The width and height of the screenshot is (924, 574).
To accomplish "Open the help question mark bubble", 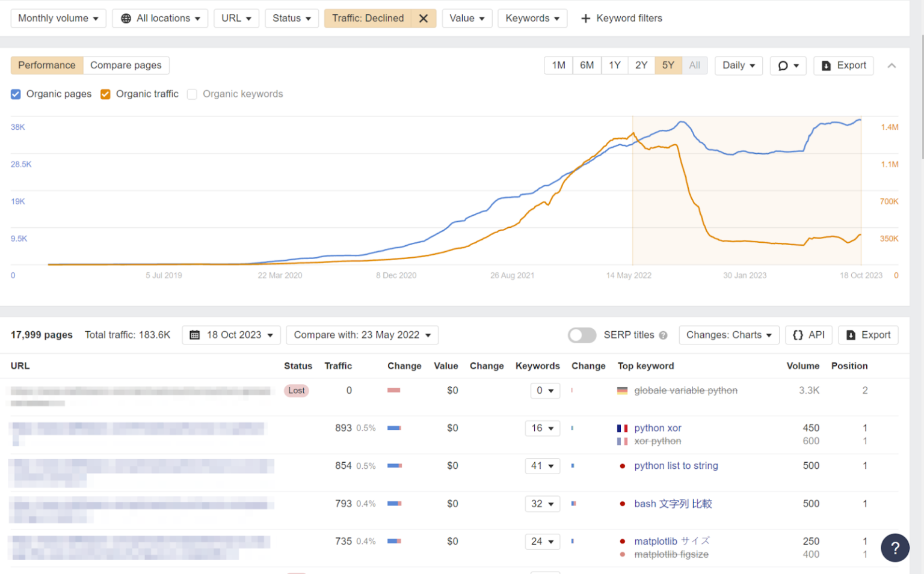I will pos(895,548).
